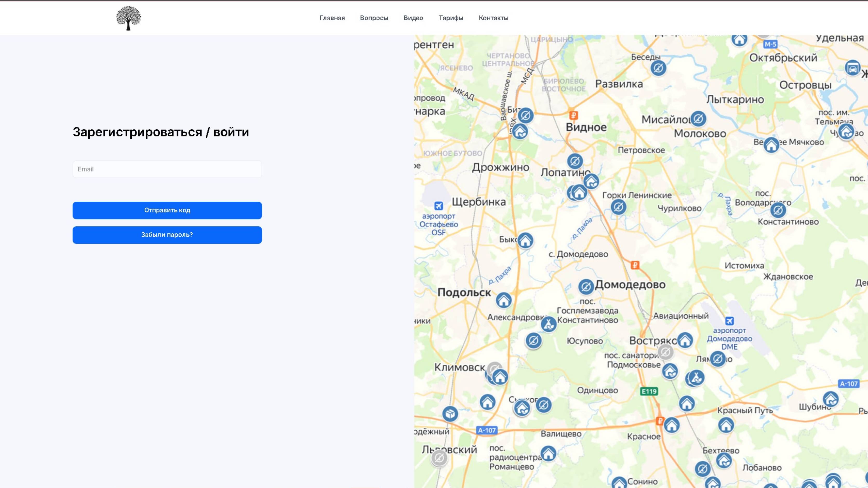Click the Забыли пароль? button

point(167,235)
